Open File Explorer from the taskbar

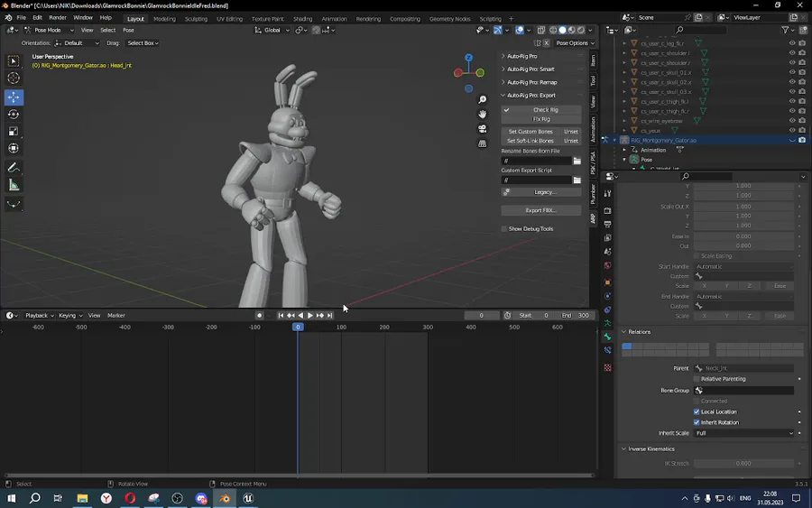coord(82,498)
